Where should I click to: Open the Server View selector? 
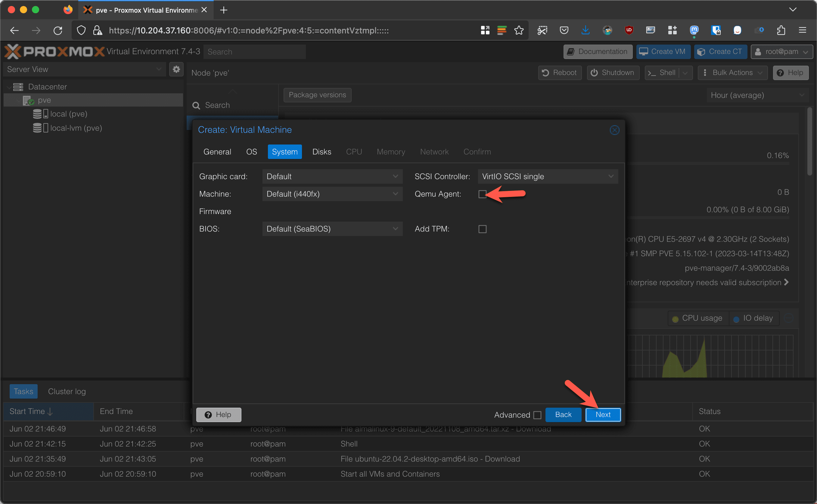84,69
